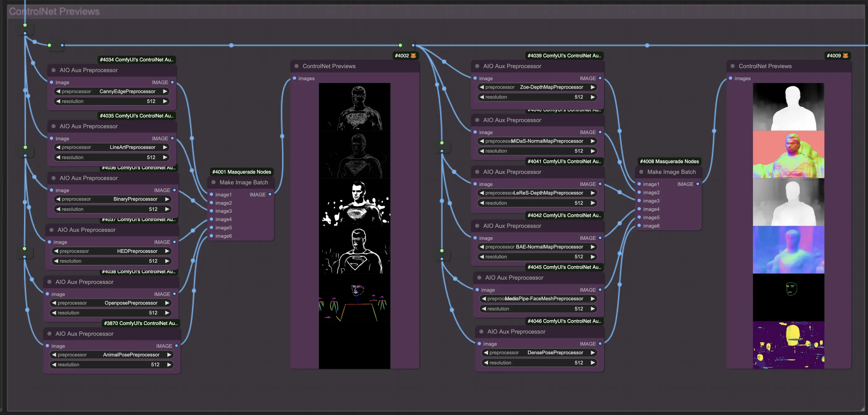
Task: Click next arrow on CannyEdgePreprocessor selector
Action: [165, 91]
